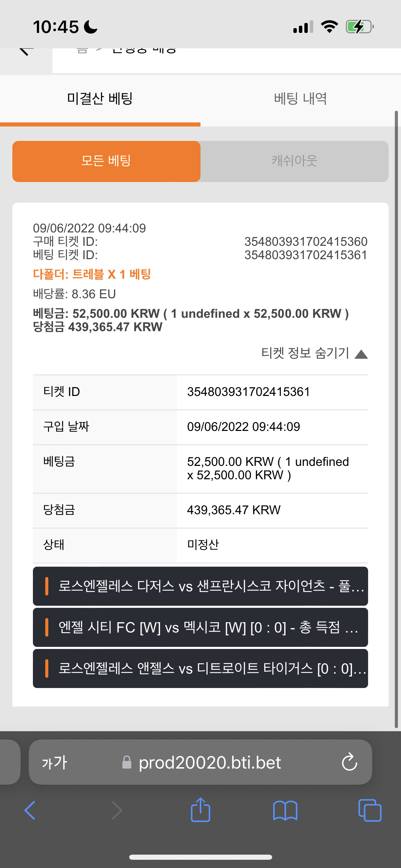The image size is (401, 868).
Task: Tap the Safari back arrow
Action: [x=30, y=810]
